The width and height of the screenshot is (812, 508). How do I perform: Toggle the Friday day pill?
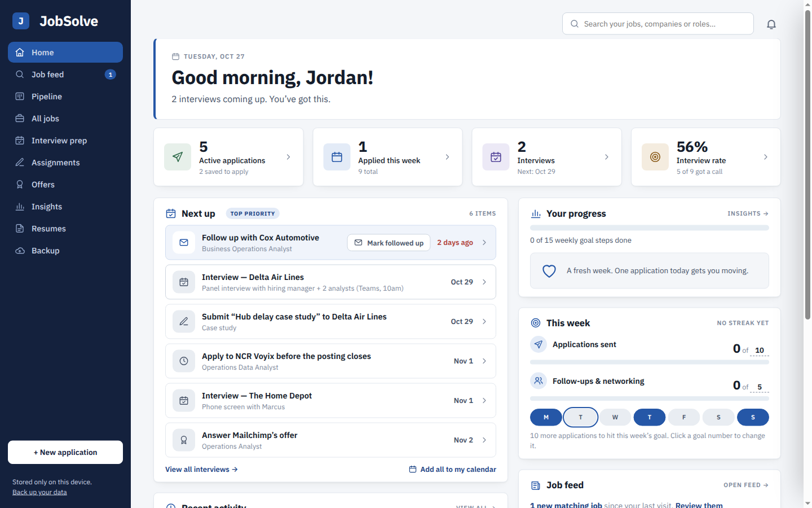[x=684, y=417]
